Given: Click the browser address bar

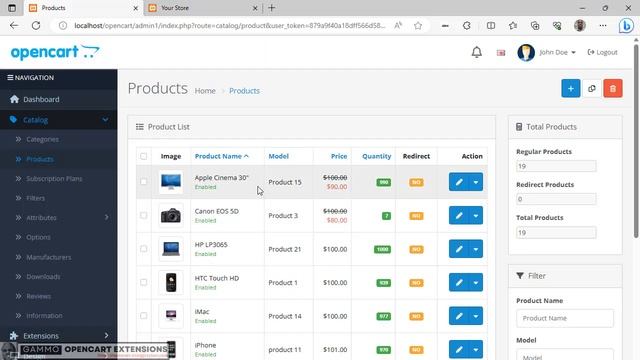Looking at the screenshot, I should click(229, 26).
